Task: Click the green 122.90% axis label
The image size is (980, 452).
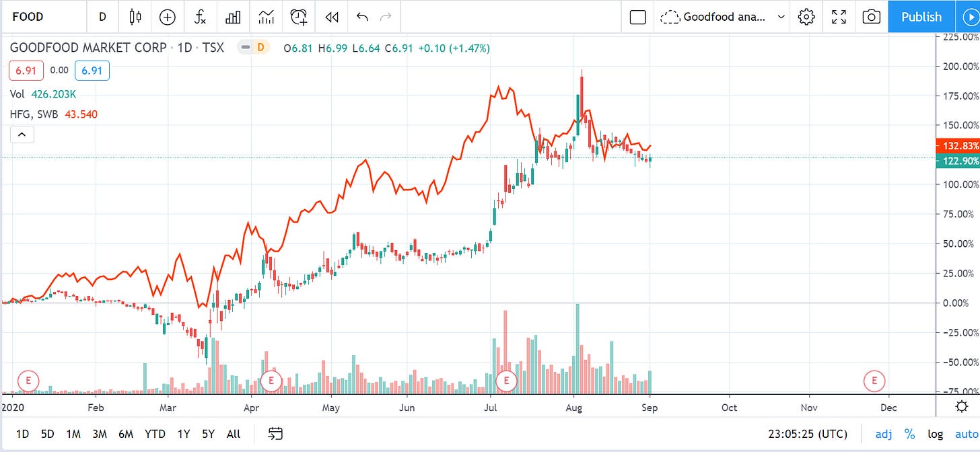Action: [x=960, y=161]
